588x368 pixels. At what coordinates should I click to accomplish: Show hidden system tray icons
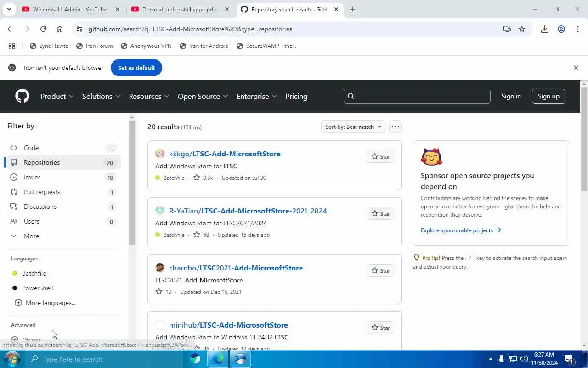(491, 359)
